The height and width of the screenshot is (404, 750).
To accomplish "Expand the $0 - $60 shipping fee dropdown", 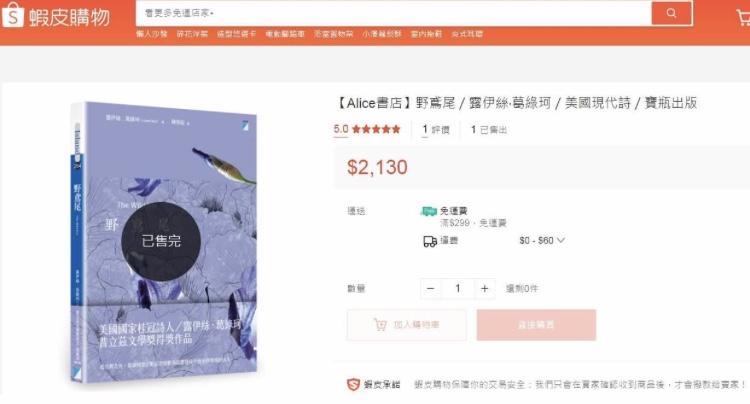I will click(541, 240).
